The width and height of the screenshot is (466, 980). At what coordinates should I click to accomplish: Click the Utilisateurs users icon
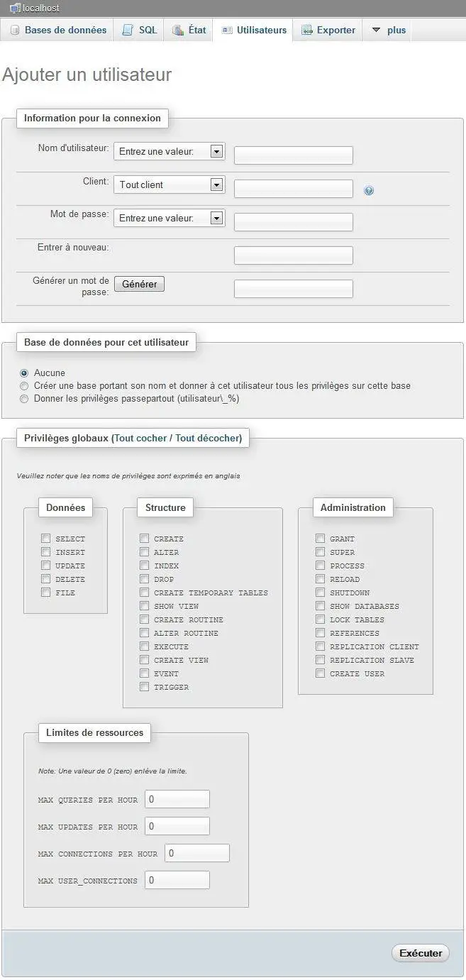pyautogui.click(x=227, y=31)
